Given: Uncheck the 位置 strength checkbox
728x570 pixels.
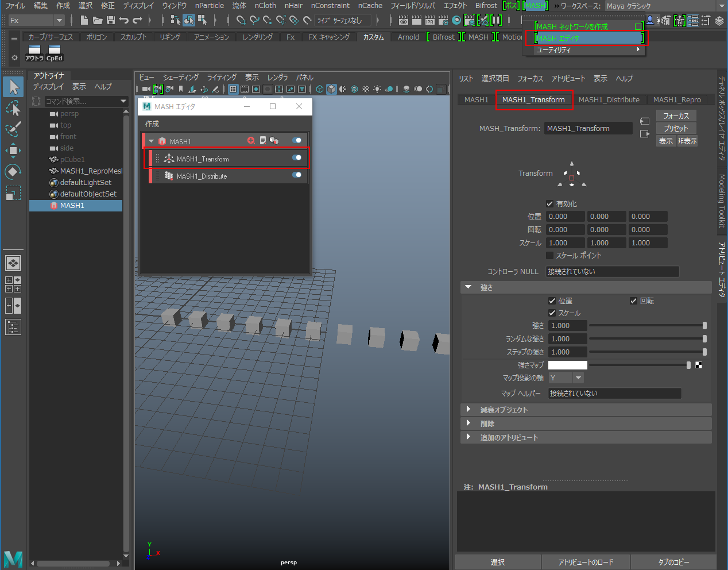Looking at the screenshot, I should [x=552, y=301].
